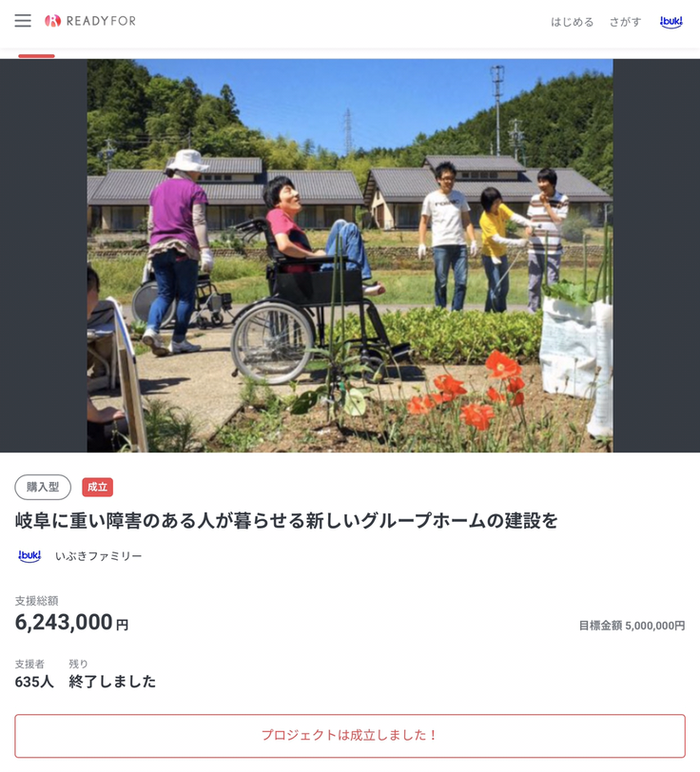Click the project title about 岐阜 group home
700x772 pixels.
click(x=286, y=520)
